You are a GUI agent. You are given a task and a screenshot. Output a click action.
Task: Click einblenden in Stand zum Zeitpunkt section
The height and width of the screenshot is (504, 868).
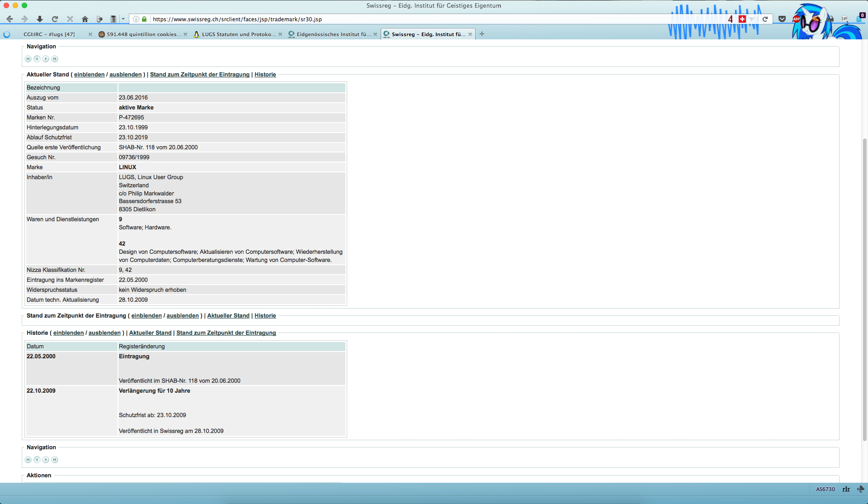[146, 316]
